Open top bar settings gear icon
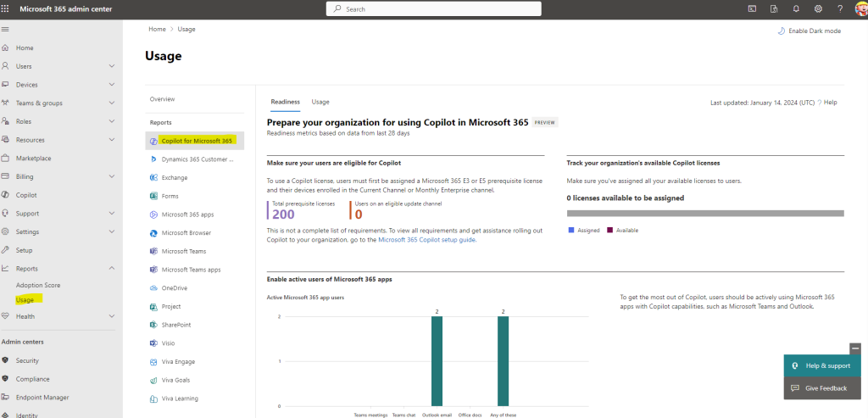 [x=818, y=8]
